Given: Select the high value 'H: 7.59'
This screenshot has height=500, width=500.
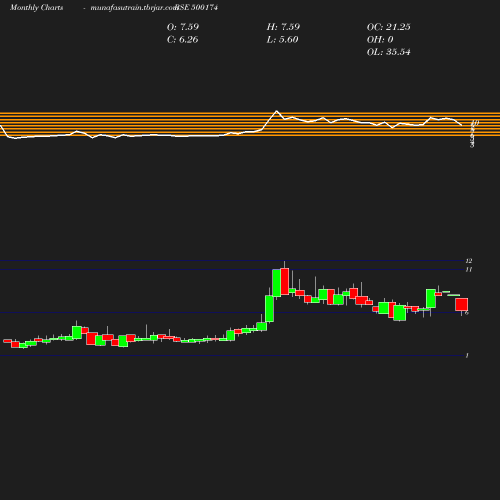Looking at the screenshot, I should tap(283, 27).
